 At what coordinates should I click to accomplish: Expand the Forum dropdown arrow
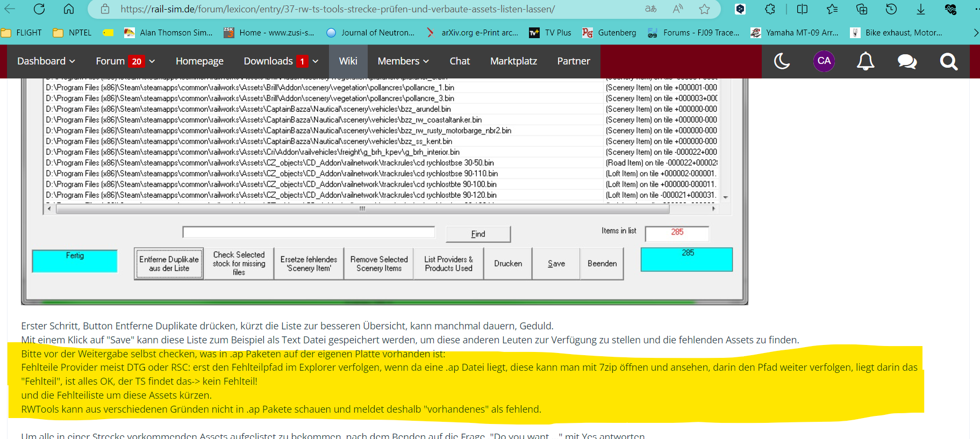coord(152,61)
